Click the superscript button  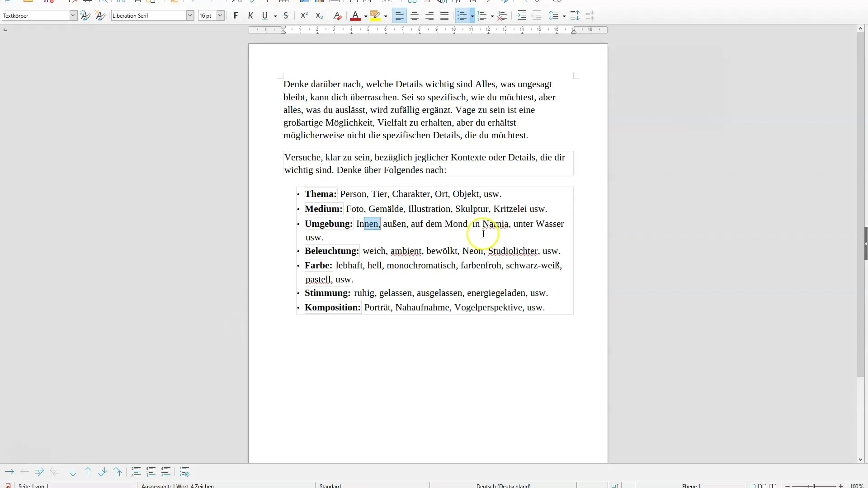pyautogui.click(x=304, y=15)
